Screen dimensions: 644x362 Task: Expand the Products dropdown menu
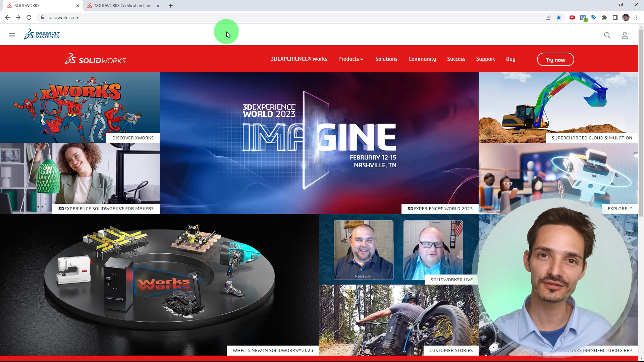coord(351,59)
